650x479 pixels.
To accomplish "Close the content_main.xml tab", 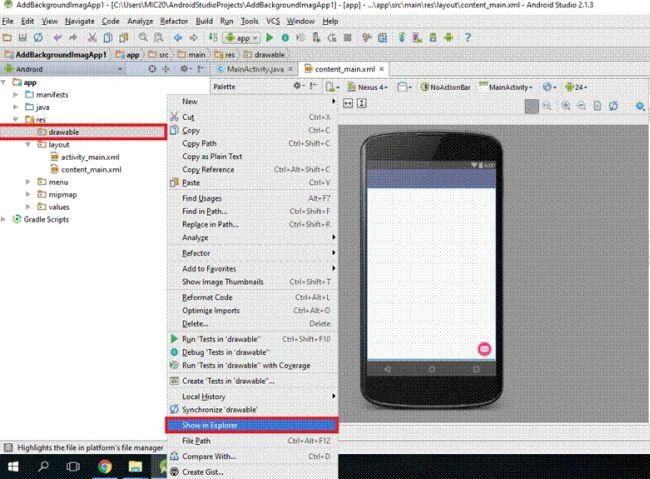I will (381, 69).
